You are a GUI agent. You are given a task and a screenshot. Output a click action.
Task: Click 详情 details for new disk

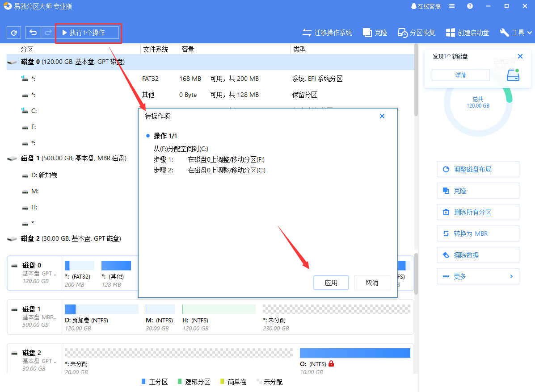[460, 75]
